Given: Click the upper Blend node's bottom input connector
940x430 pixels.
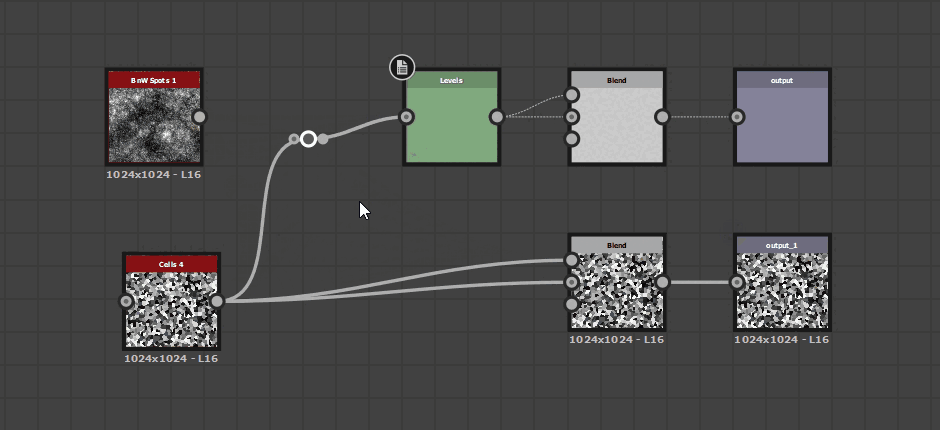Looking at the screenshot, I should (x=572, y=139).
